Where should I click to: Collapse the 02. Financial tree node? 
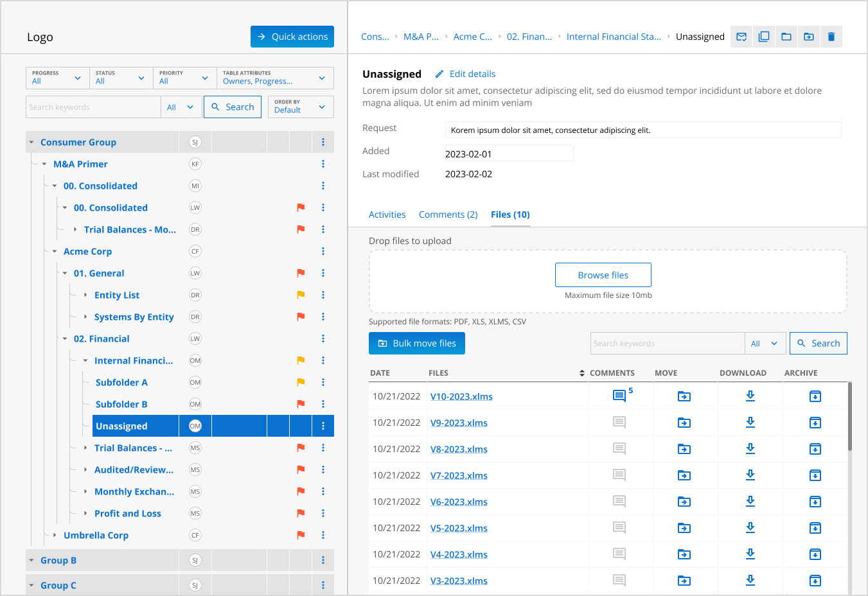pos(65,338)
